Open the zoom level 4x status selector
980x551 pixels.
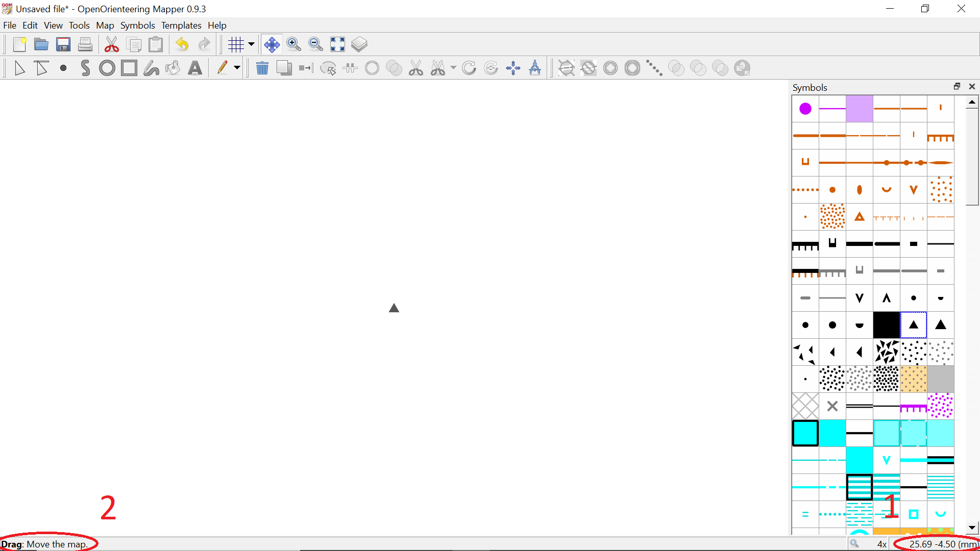(881, 544)
